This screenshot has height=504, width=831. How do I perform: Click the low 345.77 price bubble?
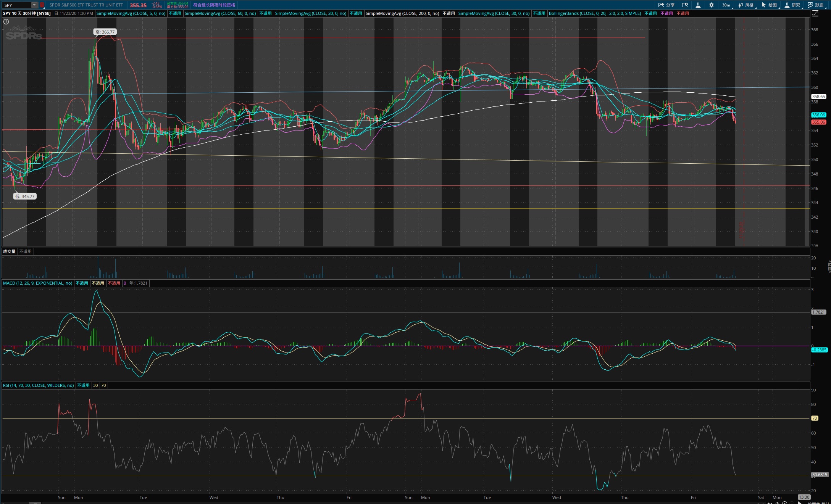25,196
